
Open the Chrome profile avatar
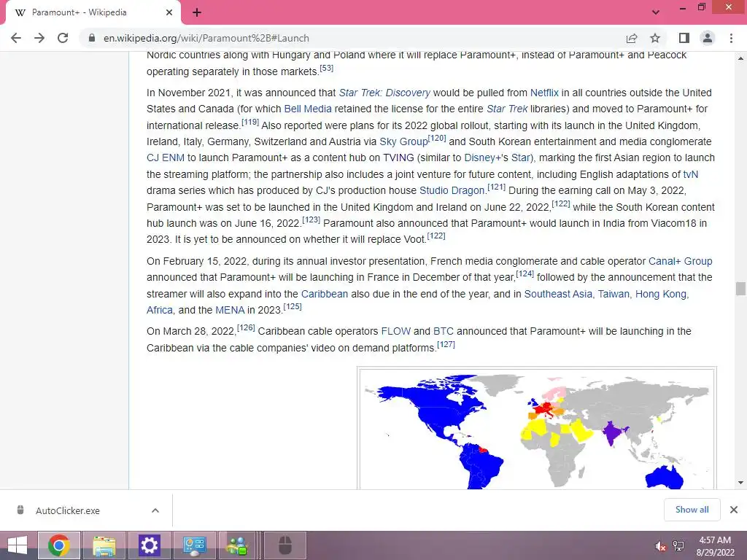(708, 38)
